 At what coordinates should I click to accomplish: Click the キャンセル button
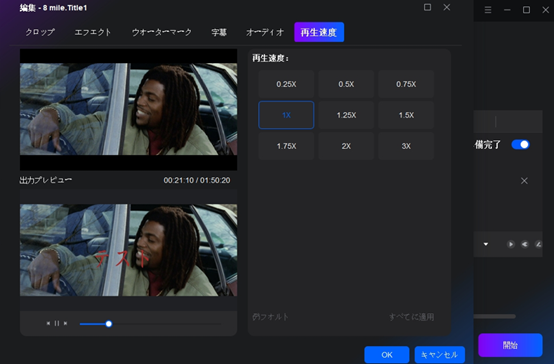pyautogui.click(x=440, y=354)
